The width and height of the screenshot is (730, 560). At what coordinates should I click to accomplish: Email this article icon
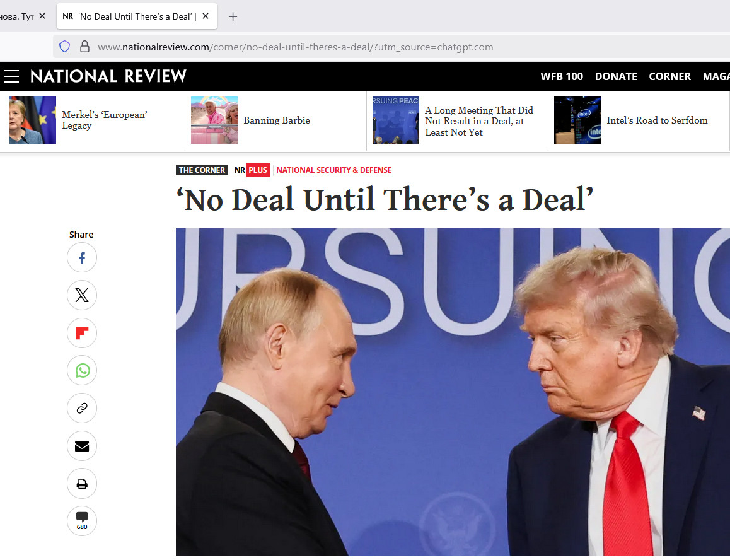[82, 446]
